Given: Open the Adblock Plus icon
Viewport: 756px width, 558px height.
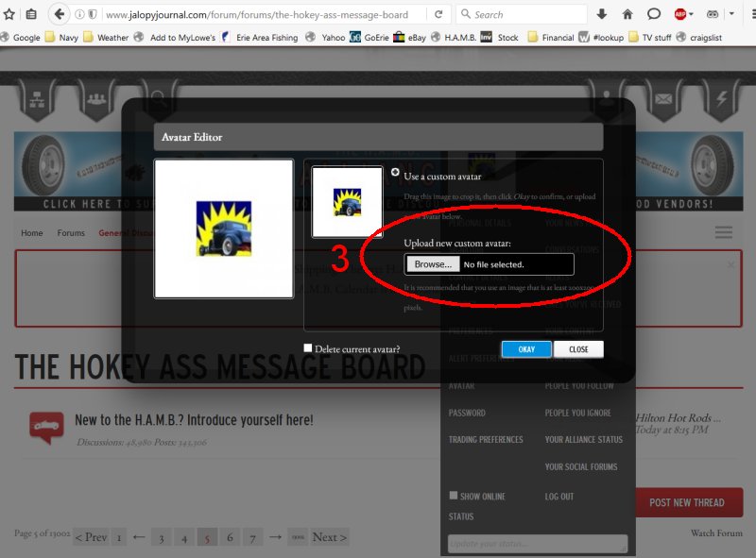Looking at the screenshot, I should [679, 14].
